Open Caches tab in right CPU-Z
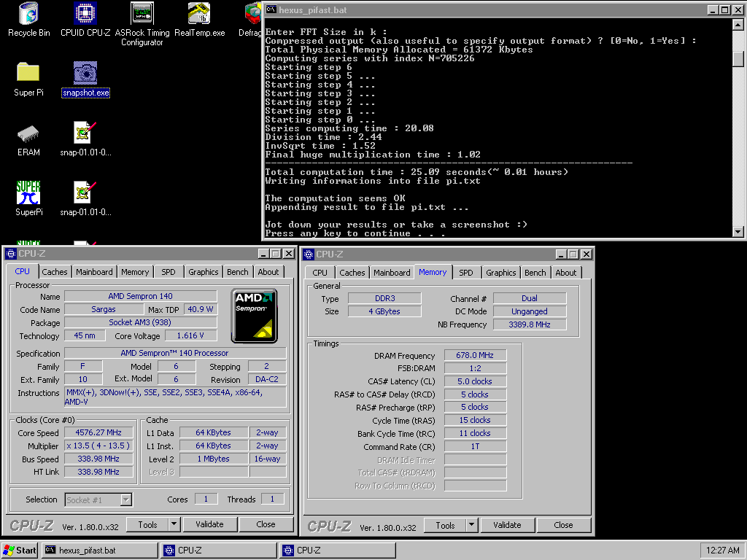Viewport: 747px width, 560px height. point(352,273)
